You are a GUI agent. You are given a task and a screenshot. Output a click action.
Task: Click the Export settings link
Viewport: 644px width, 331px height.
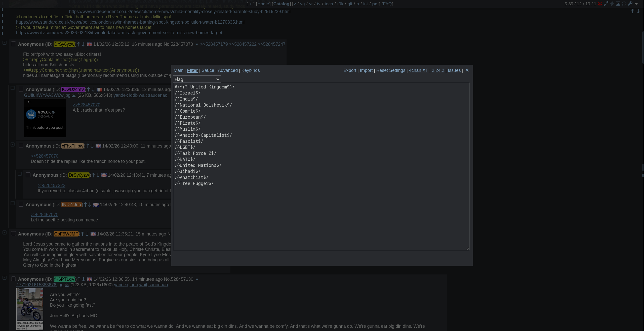point(350,70)
